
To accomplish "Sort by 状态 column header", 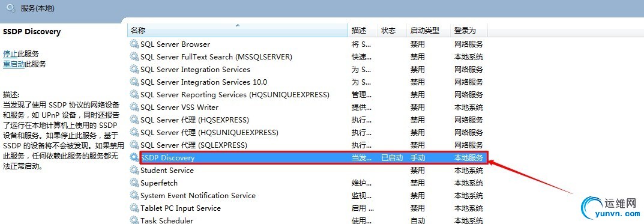I will (x=392, y=31).
